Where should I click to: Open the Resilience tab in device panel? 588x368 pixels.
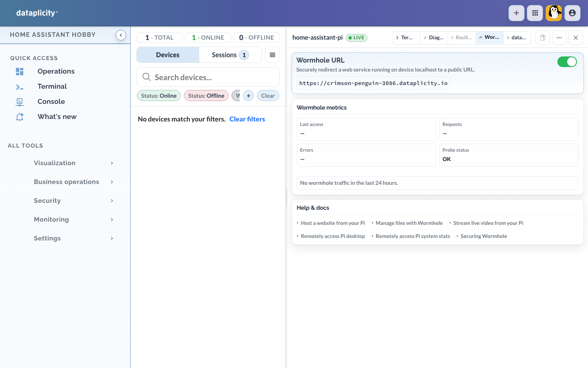461,38
